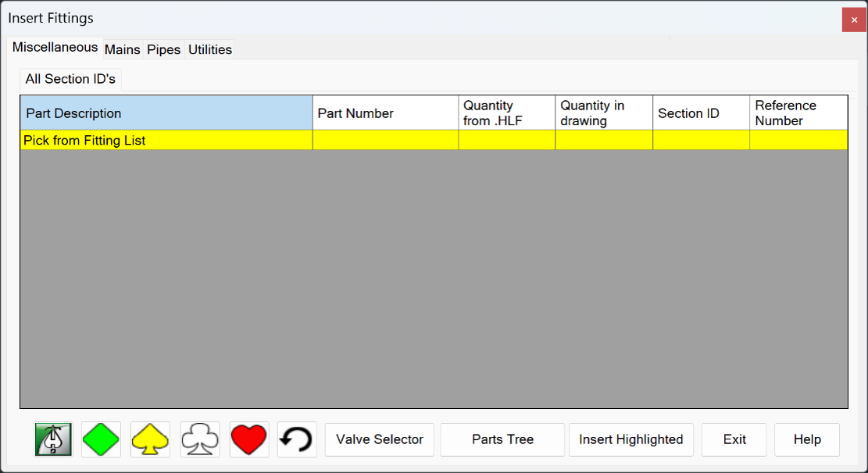Switch to the Miscellaneous tab
The width and height of the screenshot is (868, 473).
tap(55, 48)
